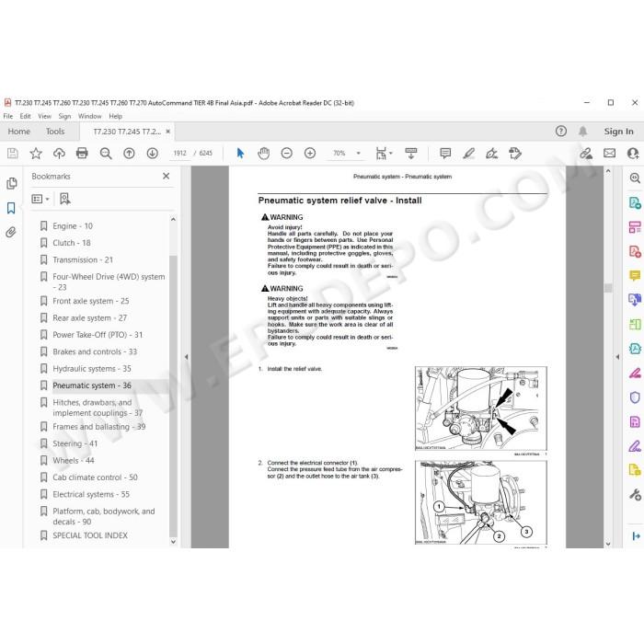The image size is (644, 644).
Task: Zoom out with minus icon
Action: coord(287,154)
